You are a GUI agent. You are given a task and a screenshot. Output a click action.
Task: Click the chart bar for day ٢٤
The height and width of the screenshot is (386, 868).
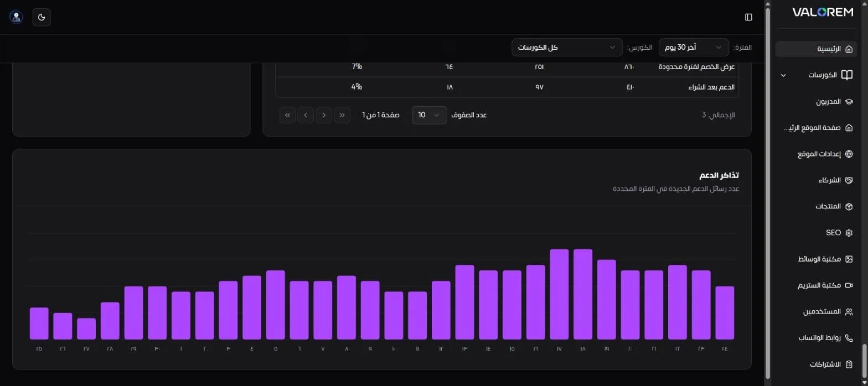[x=725, y=312]
